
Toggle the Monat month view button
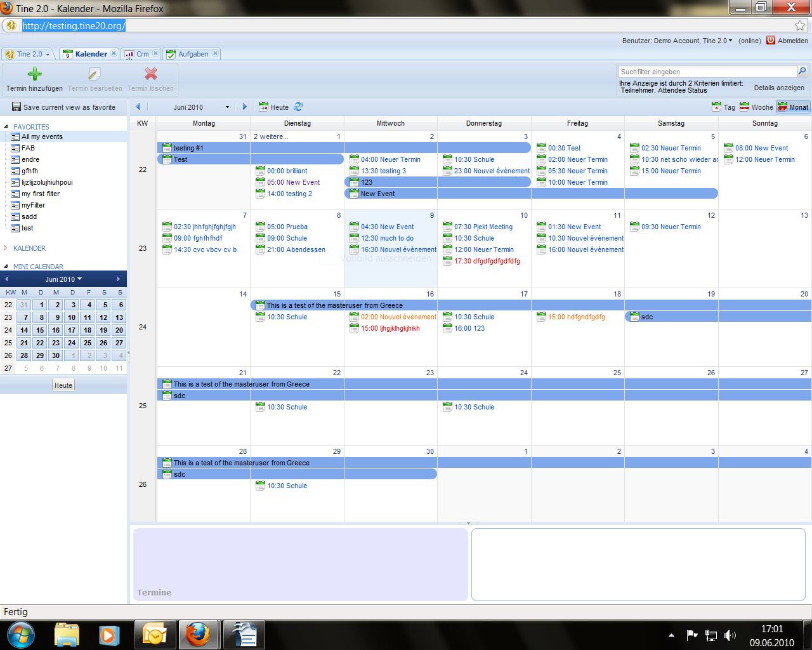click(x=793, y=107)
